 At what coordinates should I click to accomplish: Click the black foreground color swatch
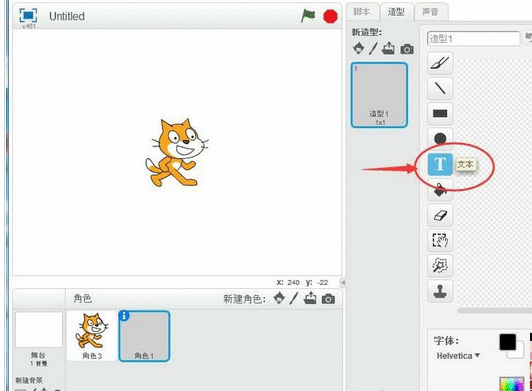pos(508,342)
